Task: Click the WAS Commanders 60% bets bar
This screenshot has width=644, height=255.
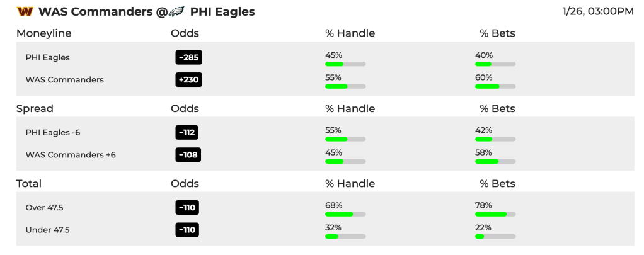Action: [495, 86]
